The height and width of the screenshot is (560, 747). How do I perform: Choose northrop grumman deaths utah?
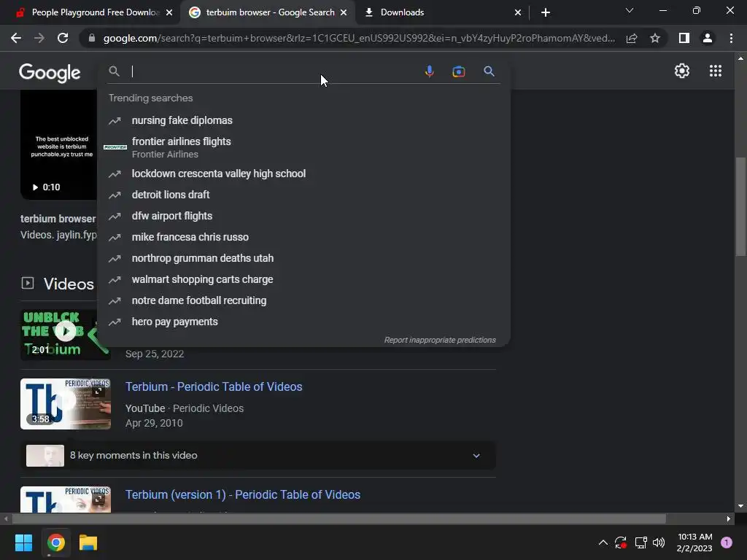click(x=303, y=258)
